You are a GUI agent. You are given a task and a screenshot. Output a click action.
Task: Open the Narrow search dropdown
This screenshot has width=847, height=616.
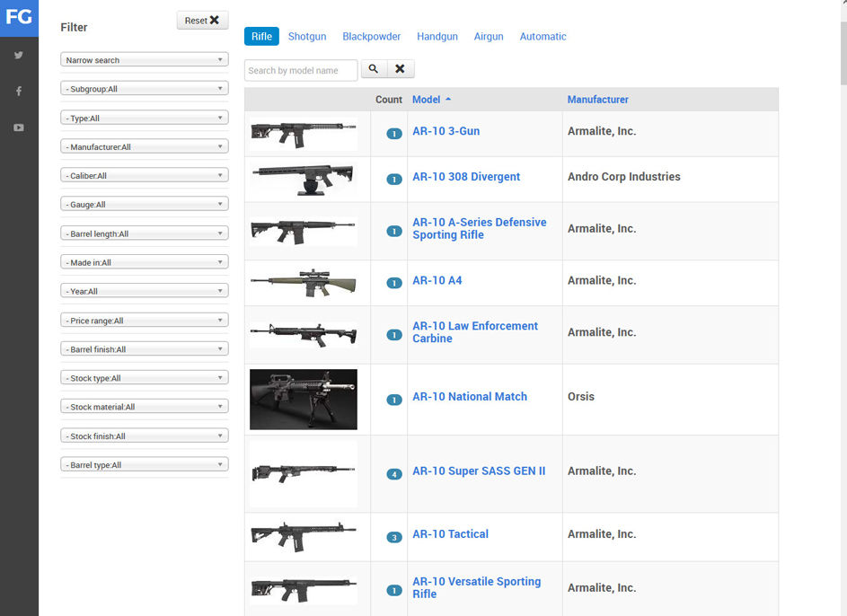click(145, 60)
